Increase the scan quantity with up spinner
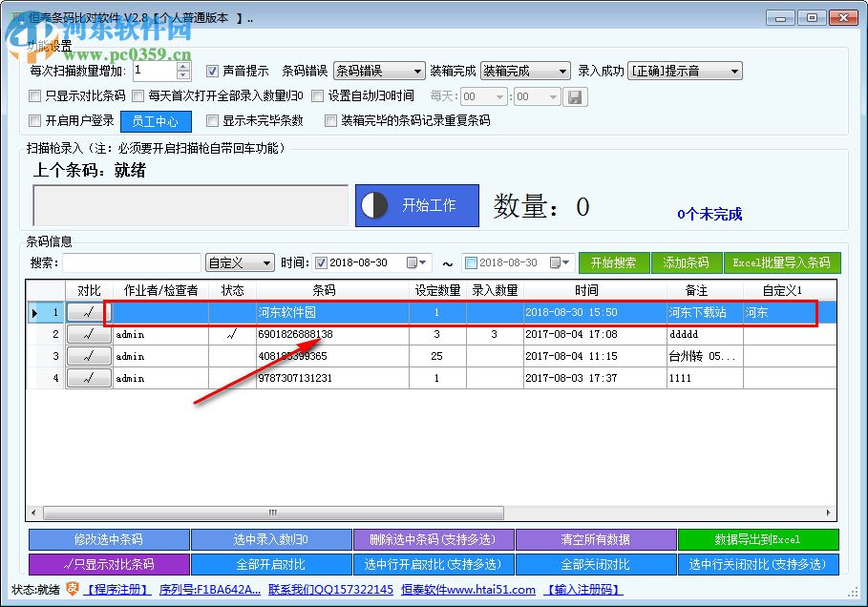The height and width of the screenshot is (607, 868). pos(183,67)
